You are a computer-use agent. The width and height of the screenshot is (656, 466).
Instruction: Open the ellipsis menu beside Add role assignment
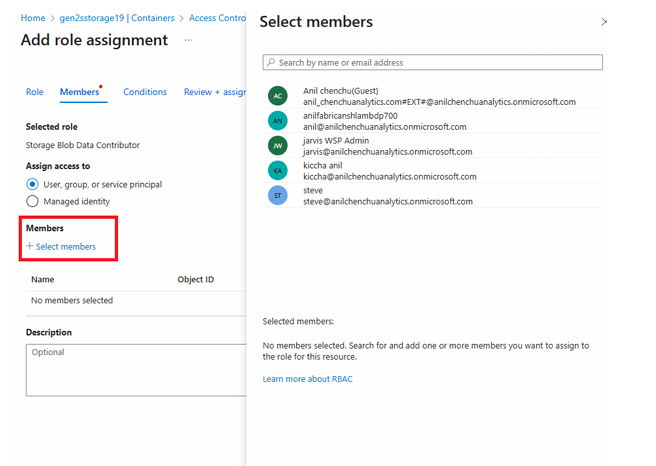(188, 40)
